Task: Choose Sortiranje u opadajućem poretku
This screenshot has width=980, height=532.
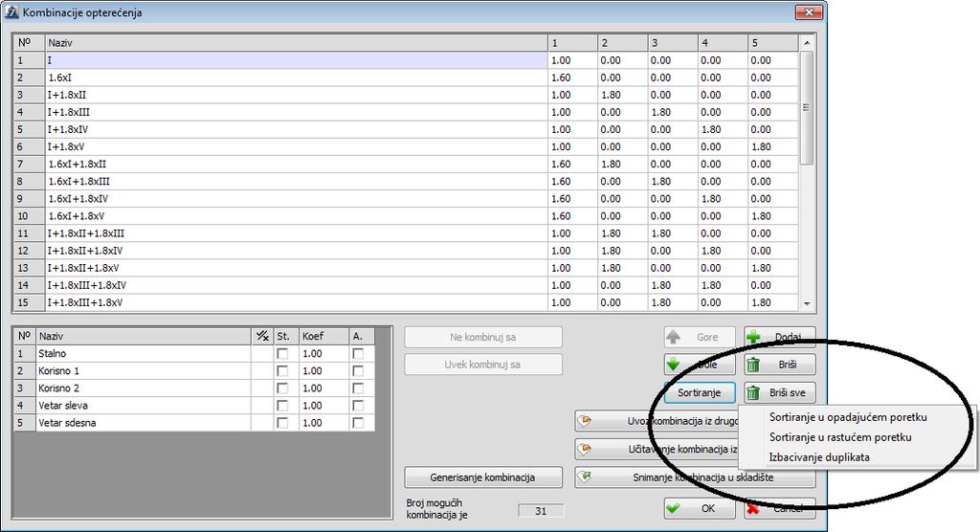Action: pyautogui.click(x=848, y=417)
